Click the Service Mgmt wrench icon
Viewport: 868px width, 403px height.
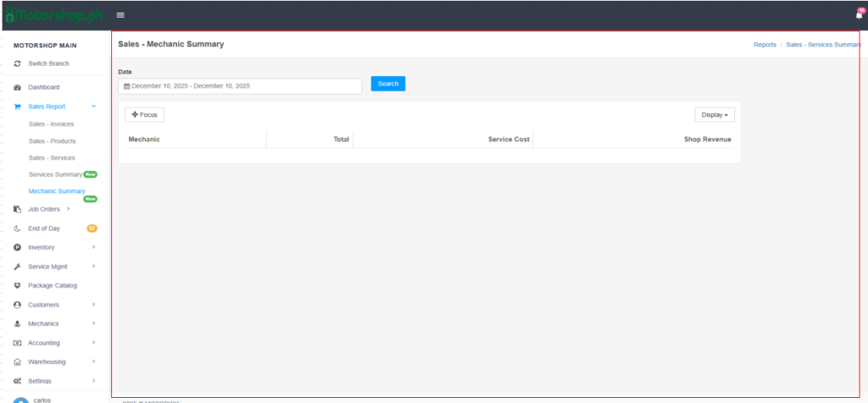tap(18, 267)
